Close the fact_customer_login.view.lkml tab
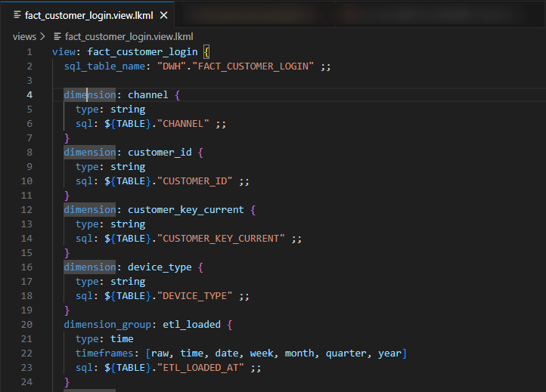 (x=163, y=15)
